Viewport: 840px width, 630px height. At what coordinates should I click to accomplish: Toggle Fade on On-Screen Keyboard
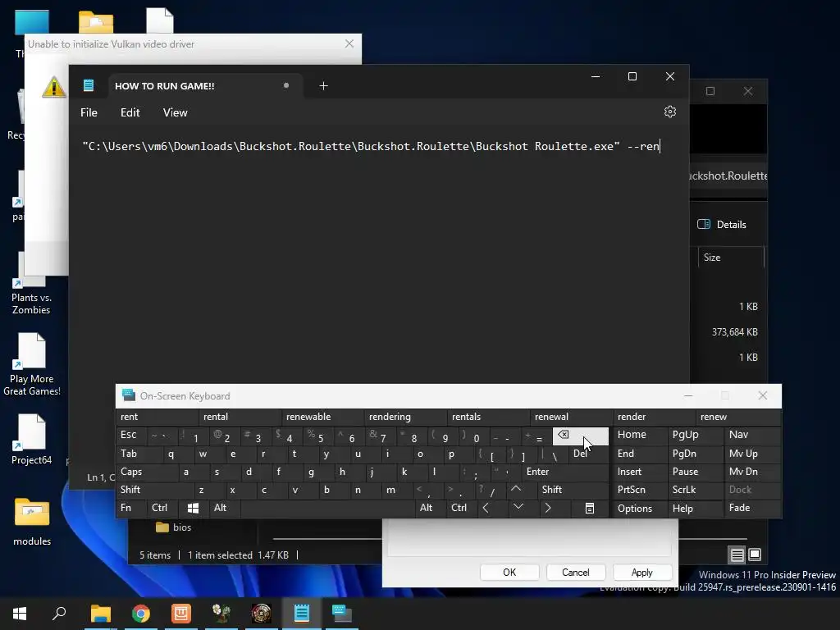tap(752, 508)
